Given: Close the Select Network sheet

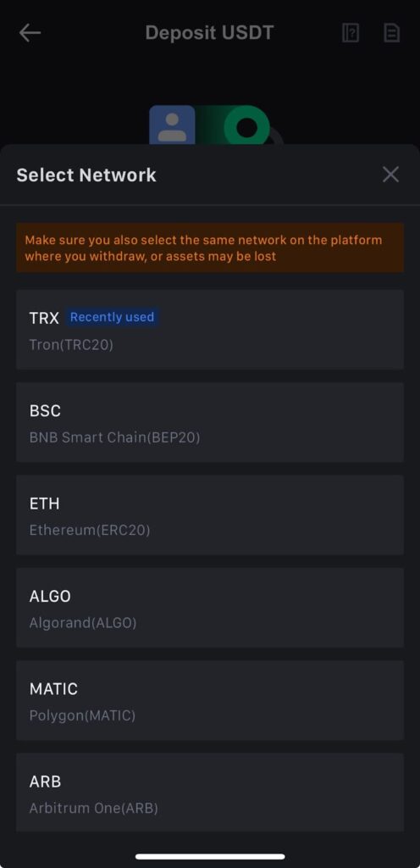Looking at the screenshot, I should click(x=390, y=175).
